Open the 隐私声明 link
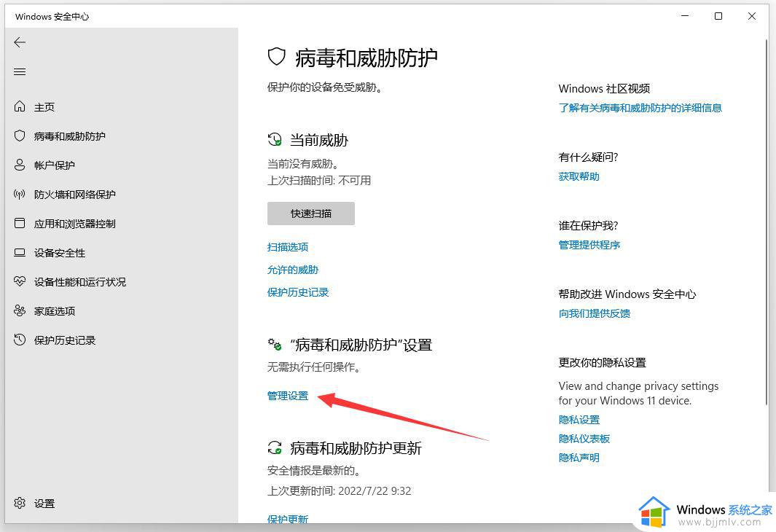The height and width of the screenshot is (532, 776). pyautogui.click(x=579, y=457)
